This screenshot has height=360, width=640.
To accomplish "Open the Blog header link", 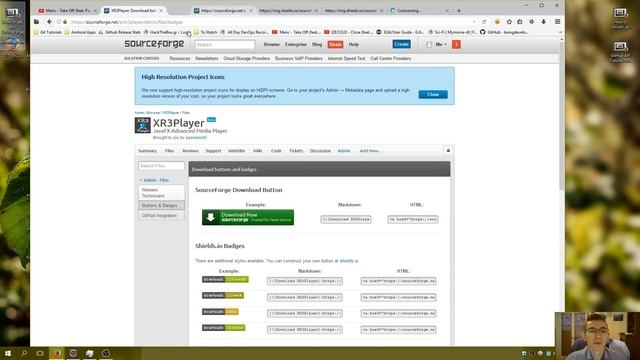I will [317, 44].
